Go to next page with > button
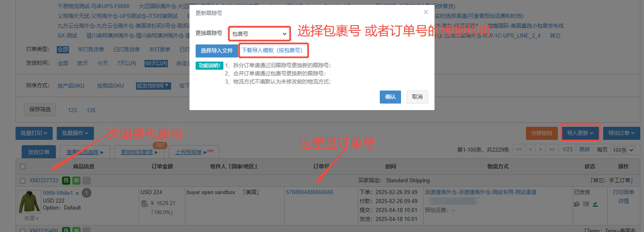 (x=540, y=150)
